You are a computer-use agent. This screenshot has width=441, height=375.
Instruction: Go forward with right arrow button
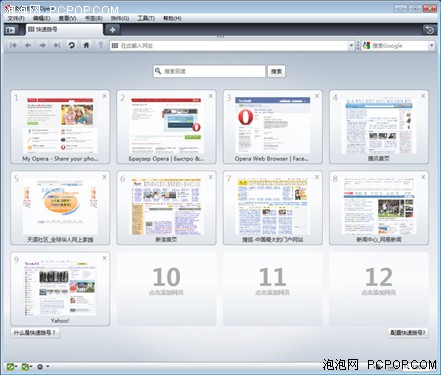[x=42, y=45]
